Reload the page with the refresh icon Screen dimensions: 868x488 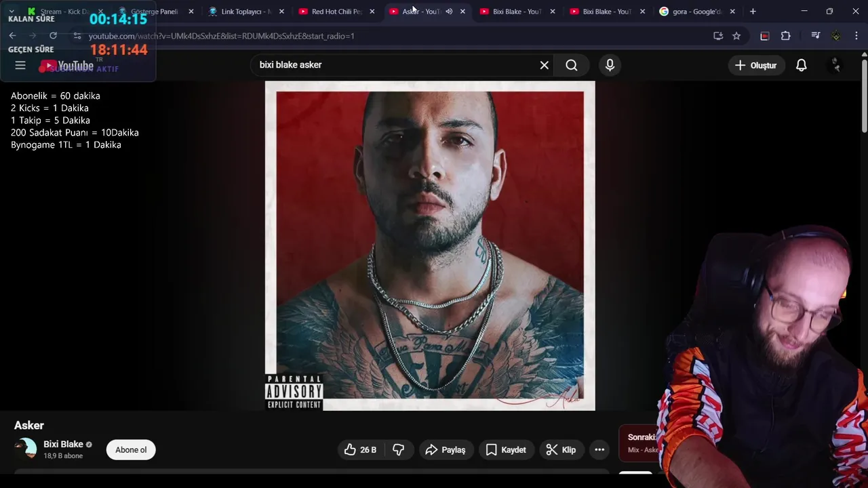(x=53, y=36)
